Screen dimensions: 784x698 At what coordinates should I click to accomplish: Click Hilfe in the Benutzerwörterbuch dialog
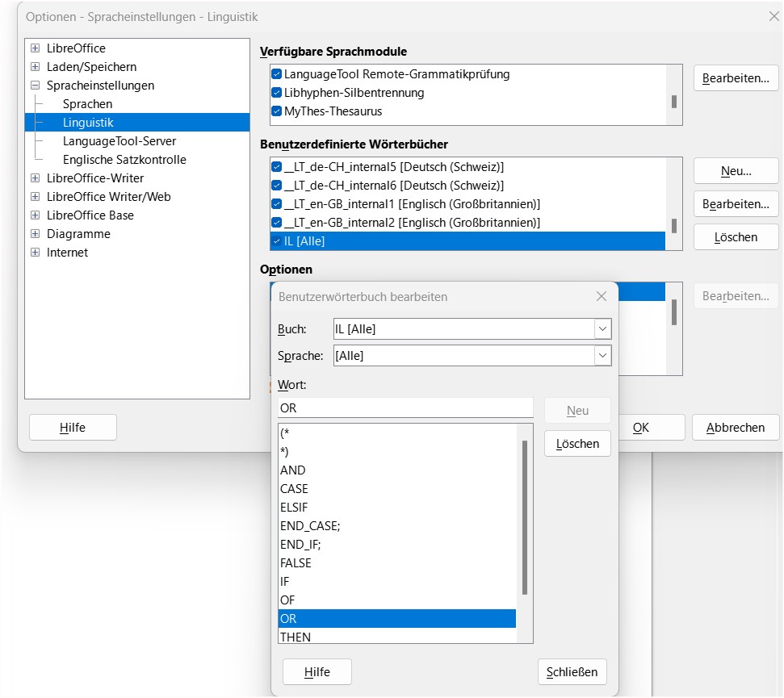317,671
